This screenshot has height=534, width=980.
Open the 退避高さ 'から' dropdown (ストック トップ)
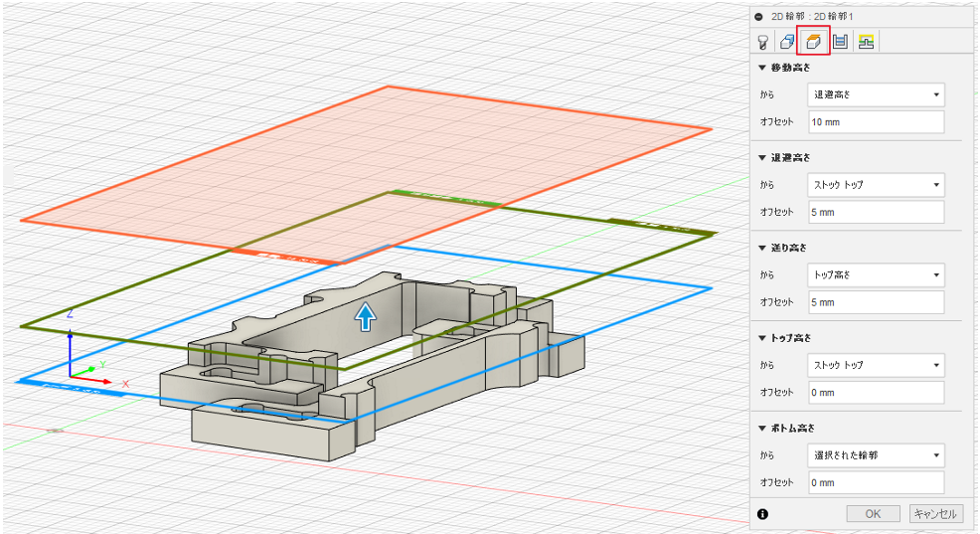pyautogui.click(x=876, y=185)
